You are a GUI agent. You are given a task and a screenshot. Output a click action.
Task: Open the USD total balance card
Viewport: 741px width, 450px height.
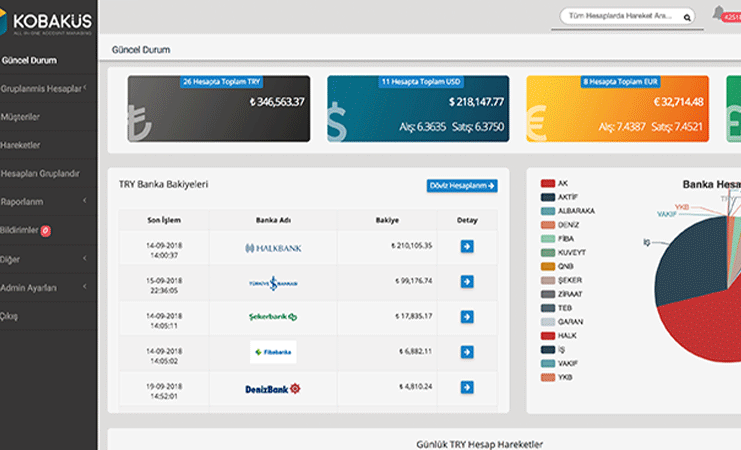click(418, 109)
